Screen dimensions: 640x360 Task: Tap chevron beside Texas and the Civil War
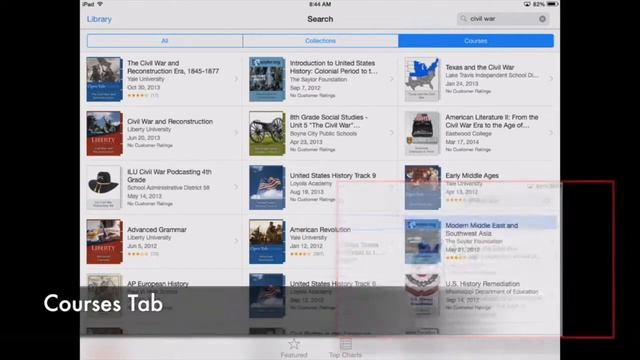tap(551, 79)
